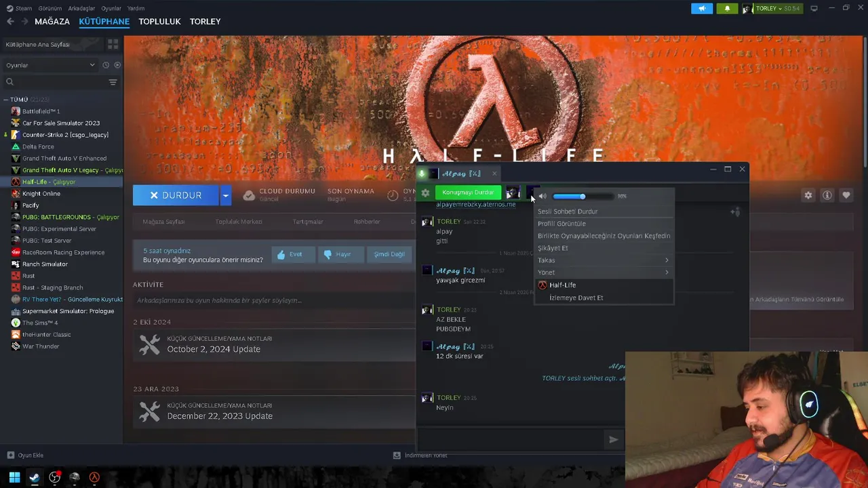Click the microphone icon on the chat tab
Viewport: 868px width, 488px height.
[422, 174]
